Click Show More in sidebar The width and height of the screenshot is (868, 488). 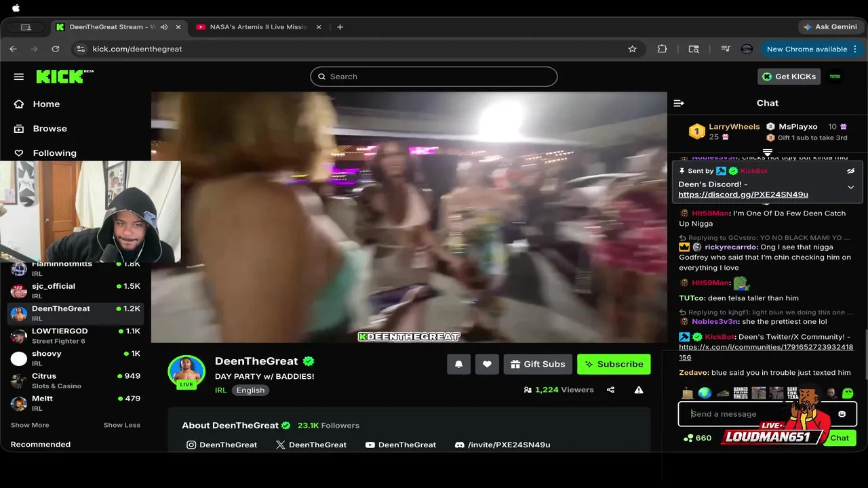(x=30, y=425)
